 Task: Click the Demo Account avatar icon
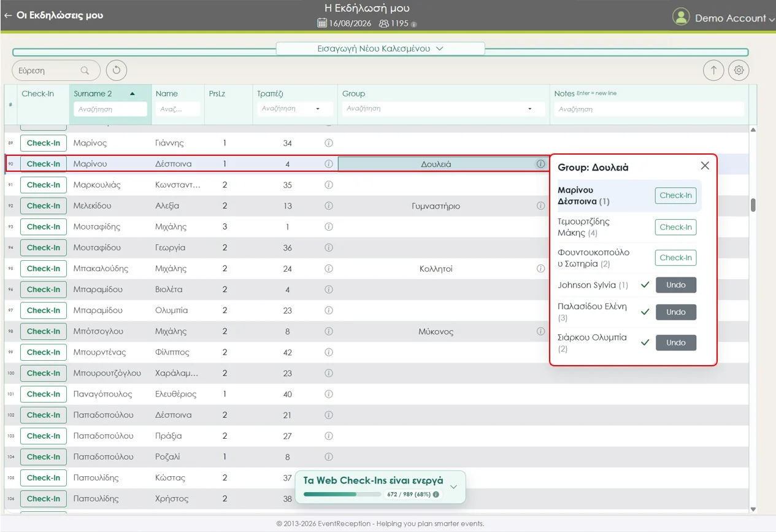click(x=681, y=17)
